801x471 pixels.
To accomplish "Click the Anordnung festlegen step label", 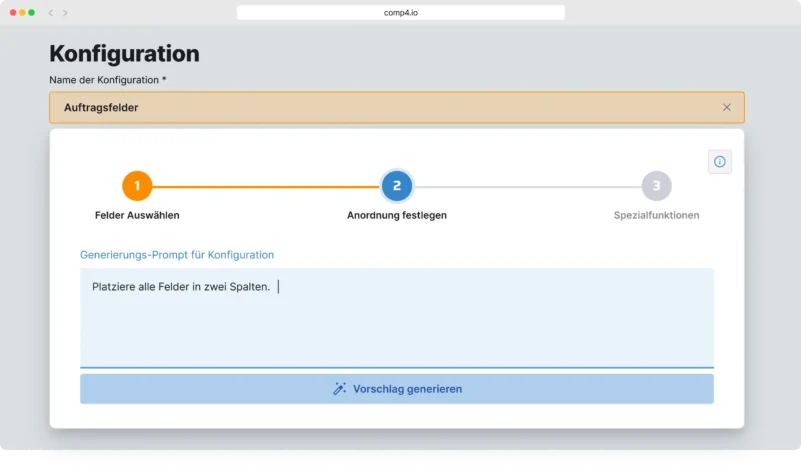I will click(x=396, y=215).
